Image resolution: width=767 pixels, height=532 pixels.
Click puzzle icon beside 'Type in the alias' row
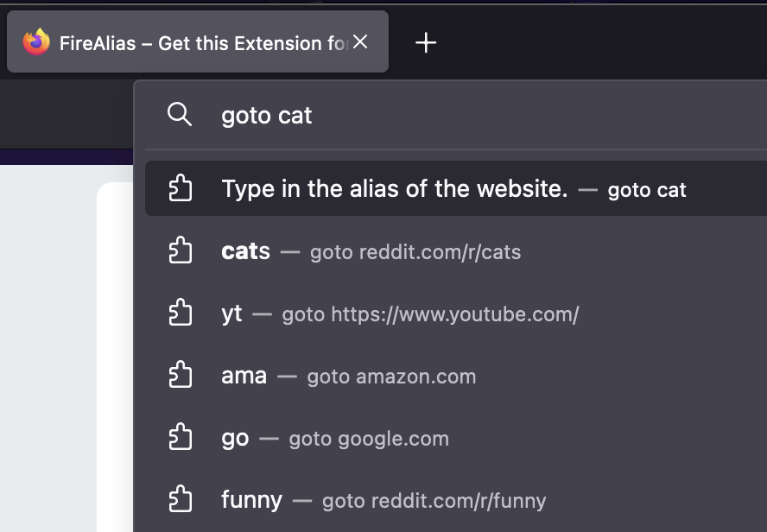180,187
